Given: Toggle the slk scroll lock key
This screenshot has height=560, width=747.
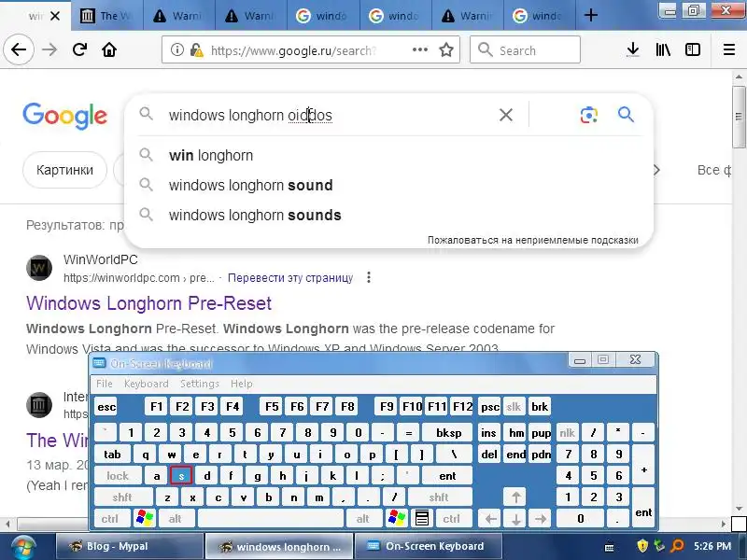Looking at the screenshot, I should point(514,407).
